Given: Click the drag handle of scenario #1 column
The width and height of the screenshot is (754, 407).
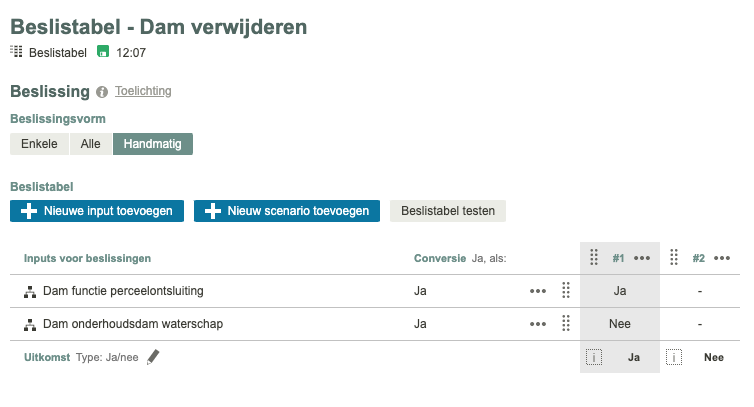Looking at the screenshot, I should click(x=593, y=258).
